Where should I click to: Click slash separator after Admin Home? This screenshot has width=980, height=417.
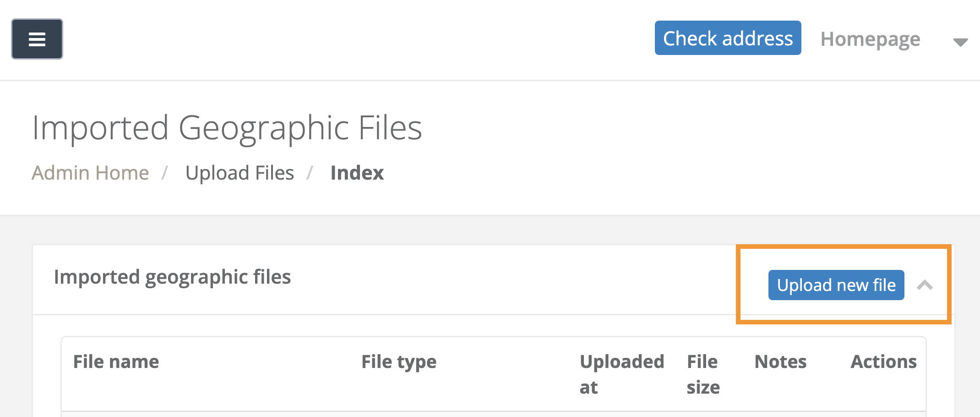(x=165, y=173)
